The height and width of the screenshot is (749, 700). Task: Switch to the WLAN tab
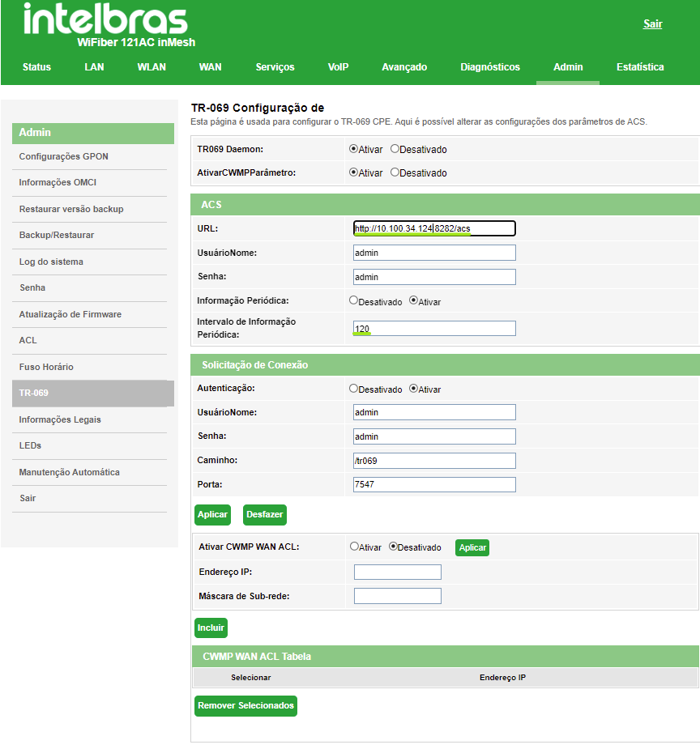(x=152, y=67)
